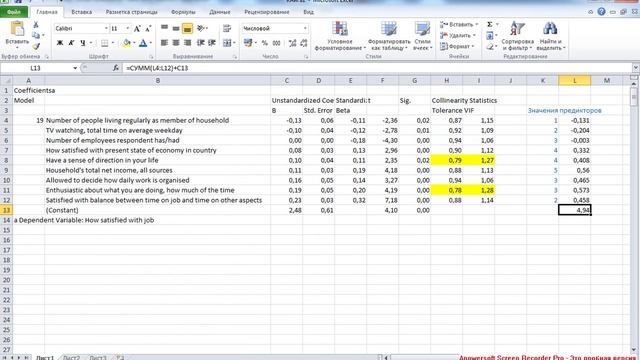
Task: Click the accounting currency format icon
Action: 248,43
